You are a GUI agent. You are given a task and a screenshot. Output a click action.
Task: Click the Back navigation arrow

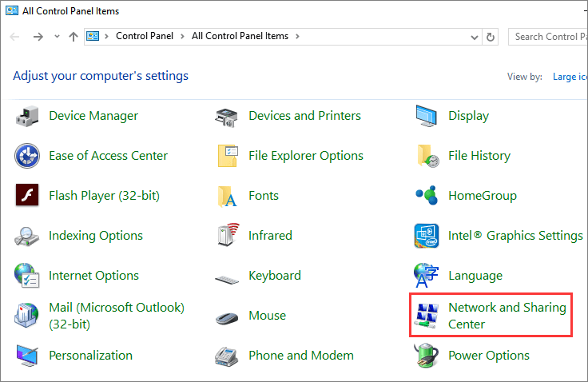16,37
